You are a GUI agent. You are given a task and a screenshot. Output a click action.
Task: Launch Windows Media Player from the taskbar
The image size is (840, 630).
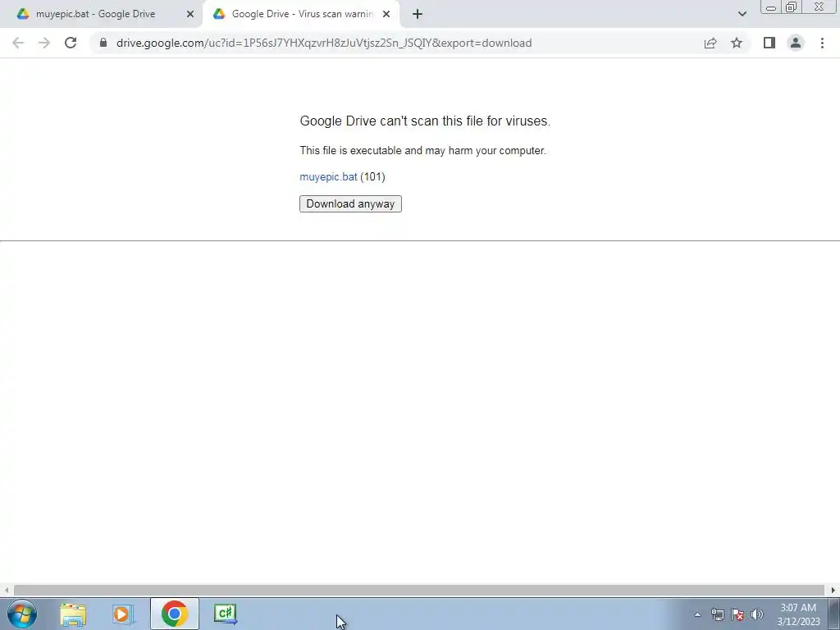(x=123, y=614)
